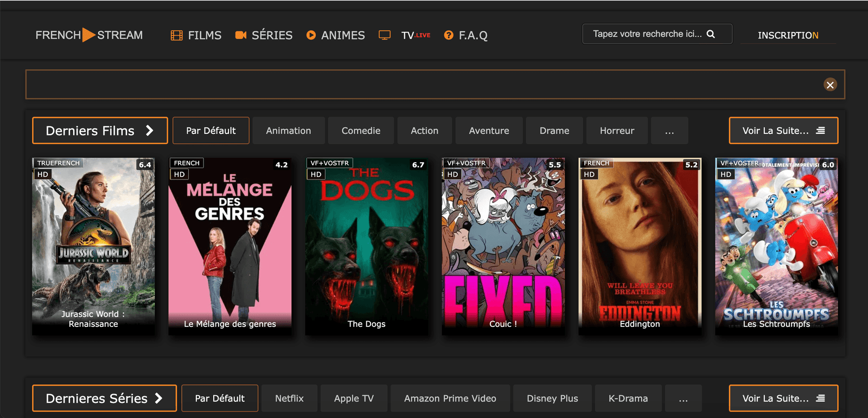The height and width of the screenshot is (418, 868).
Task: Click the magnifying glass search icon
Action: [711, 34]
